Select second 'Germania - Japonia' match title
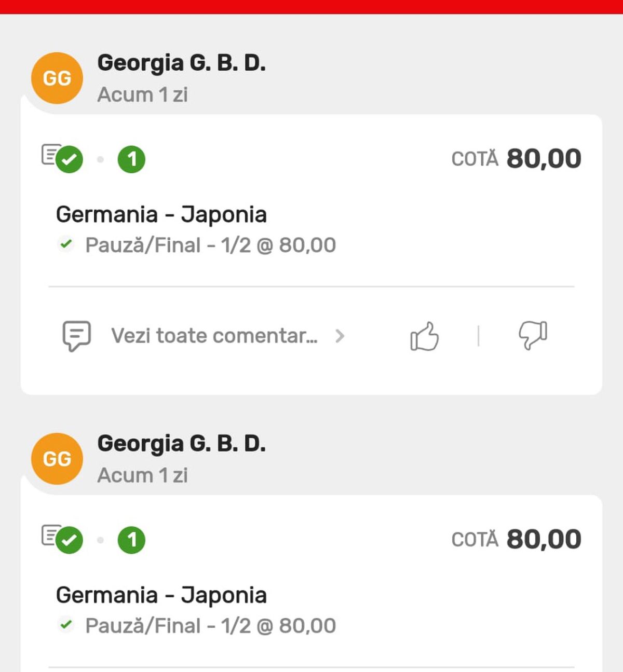623x672 pixels. point(161,596)
